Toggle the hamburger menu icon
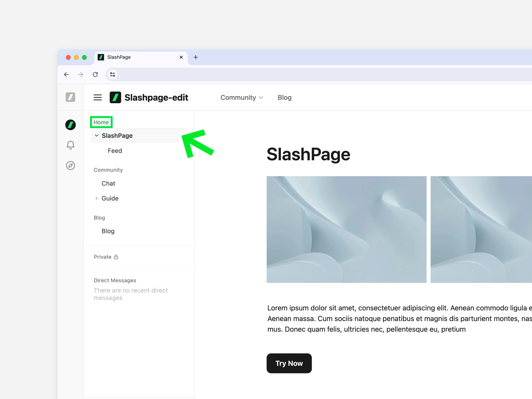This screenshot has height=399, width=532. pyautogui.click(x=98, y=97)
